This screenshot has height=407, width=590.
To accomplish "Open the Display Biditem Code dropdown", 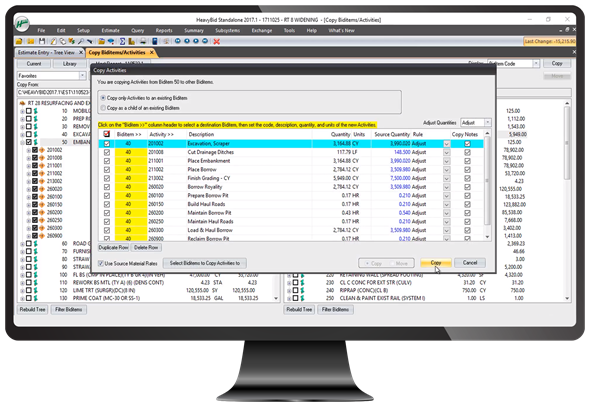I will (x=536, y=64).
